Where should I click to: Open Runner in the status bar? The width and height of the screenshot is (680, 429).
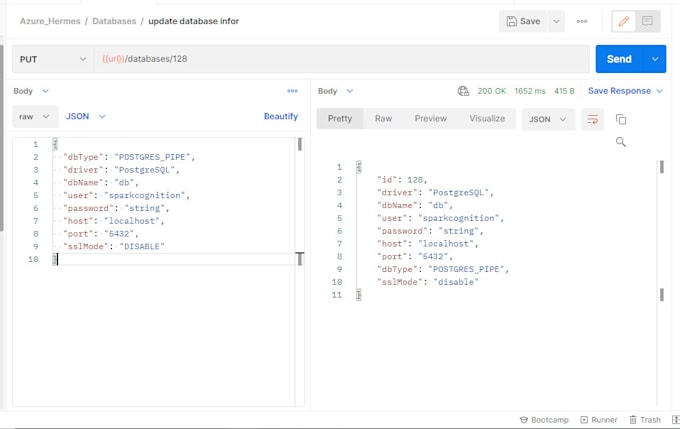point(599,420)
